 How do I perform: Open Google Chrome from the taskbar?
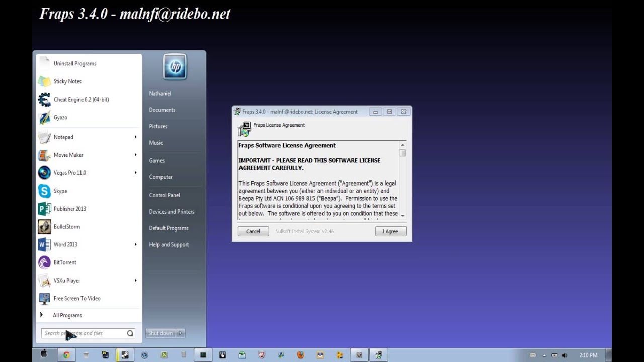coord(66,355)
